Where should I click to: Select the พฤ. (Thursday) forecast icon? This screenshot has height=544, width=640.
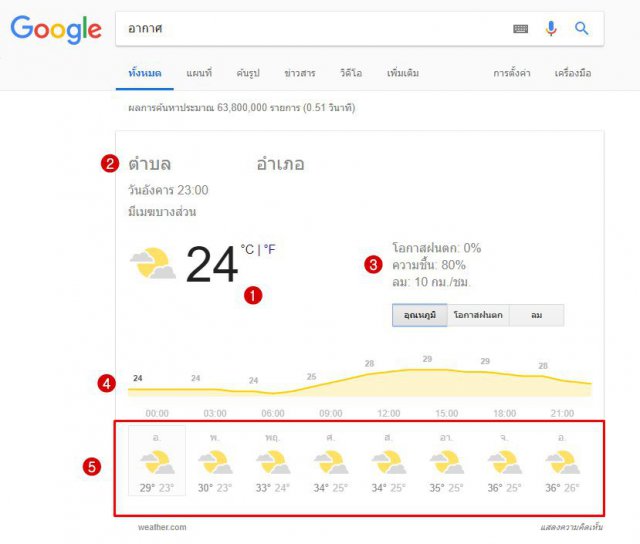[272, 462]
